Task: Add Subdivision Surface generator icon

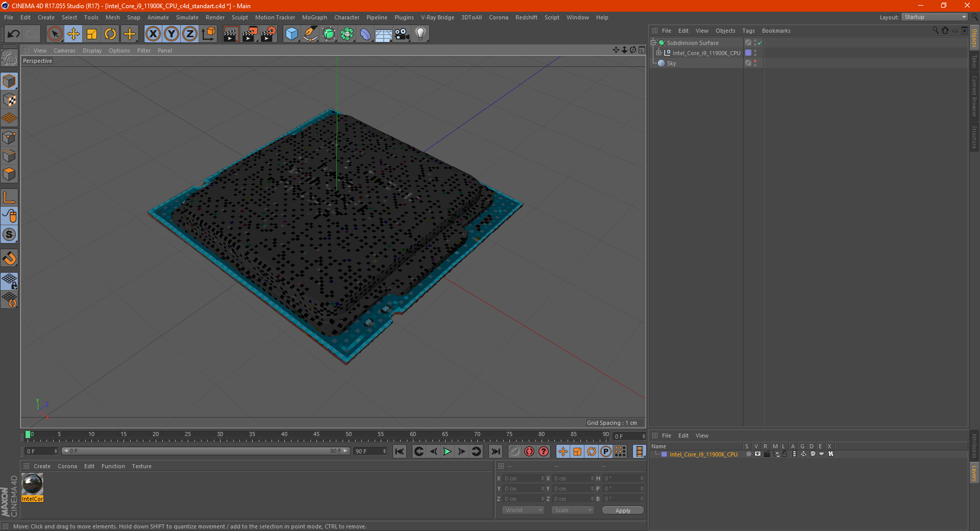Action: point(329,34)
